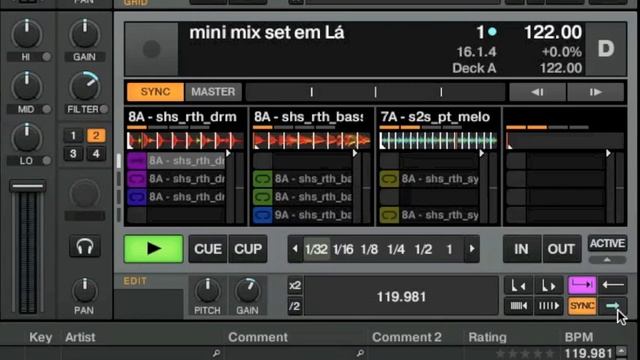Viewport: 640px width, 360px height.
Task: Click the step forward button beside MASTER
Action: coord(596,92)
